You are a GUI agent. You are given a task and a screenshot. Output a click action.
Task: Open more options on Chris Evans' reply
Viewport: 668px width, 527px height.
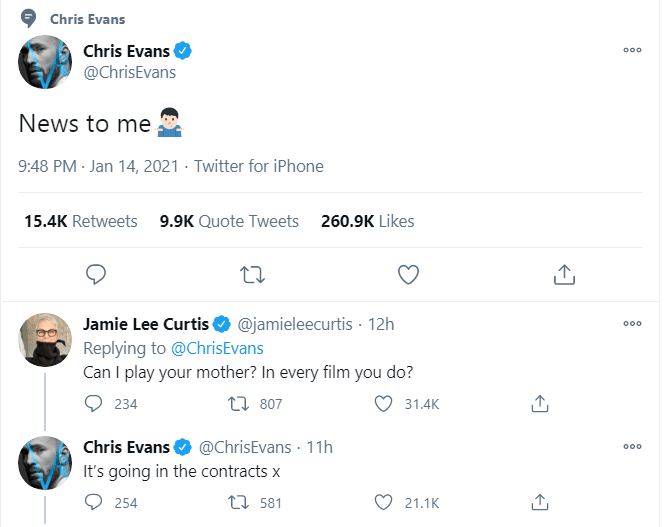click(632, 446)
